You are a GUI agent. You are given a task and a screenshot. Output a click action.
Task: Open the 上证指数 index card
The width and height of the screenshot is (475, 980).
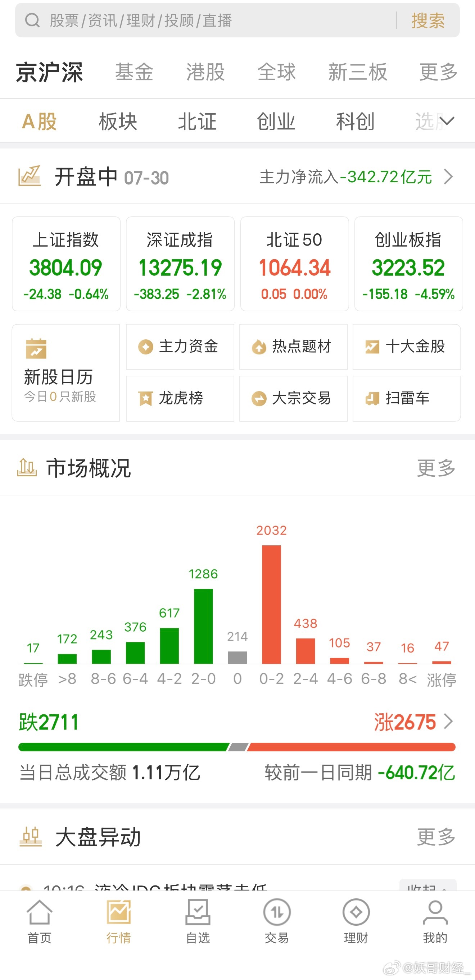[x=66, y=264]
